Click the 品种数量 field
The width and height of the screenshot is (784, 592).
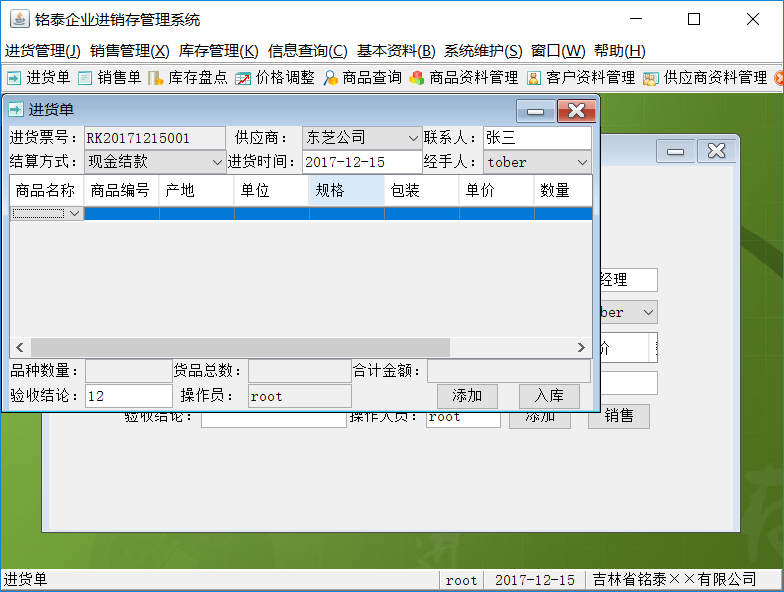pyautogui.click(x=128, y=371)
